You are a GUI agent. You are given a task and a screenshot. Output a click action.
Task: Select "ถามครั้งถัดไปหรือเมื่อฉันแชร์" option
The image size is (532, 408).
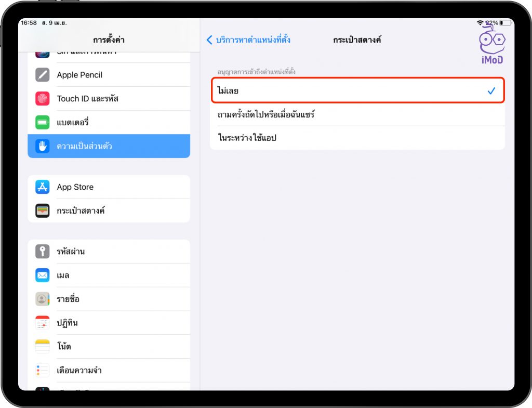(357, 114)
